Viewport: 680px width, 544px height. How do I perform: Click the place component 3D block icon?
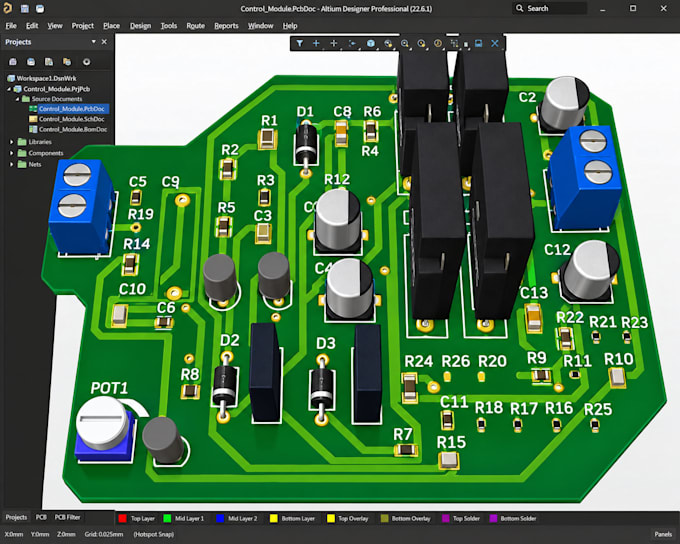tap(370, 43)
